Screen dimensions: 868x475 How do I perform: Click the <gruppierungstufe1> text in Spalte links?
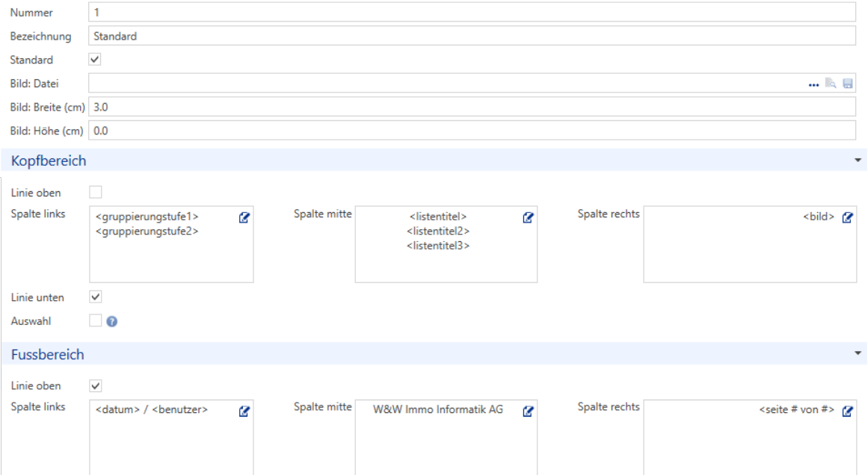coord(147,217)
